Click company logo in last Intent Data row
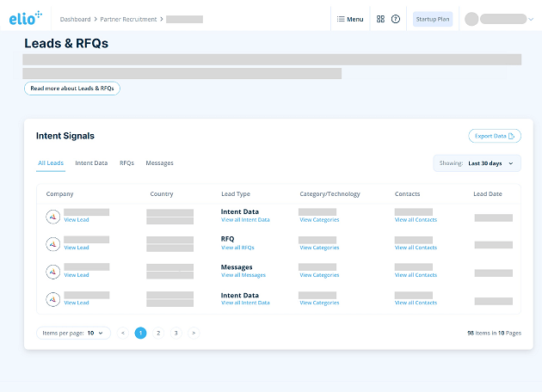 pos(52,299)
